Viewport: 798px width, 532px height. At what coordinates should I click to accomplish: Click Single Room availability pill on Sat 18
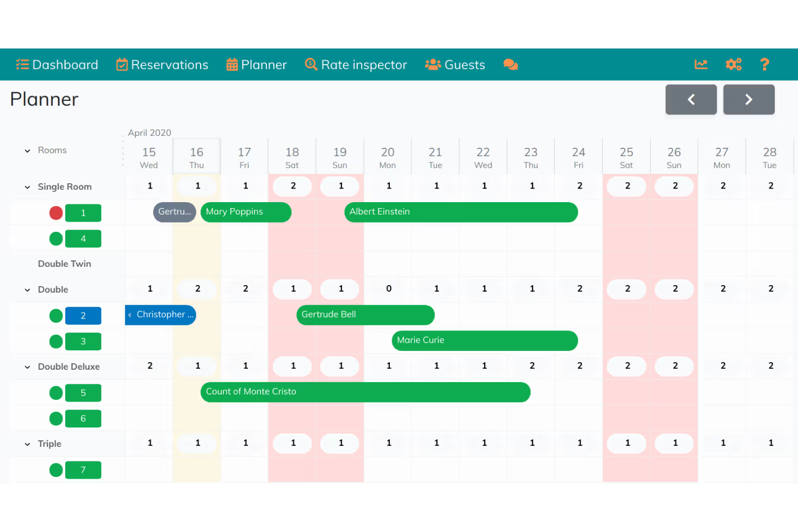click(293, 186)
